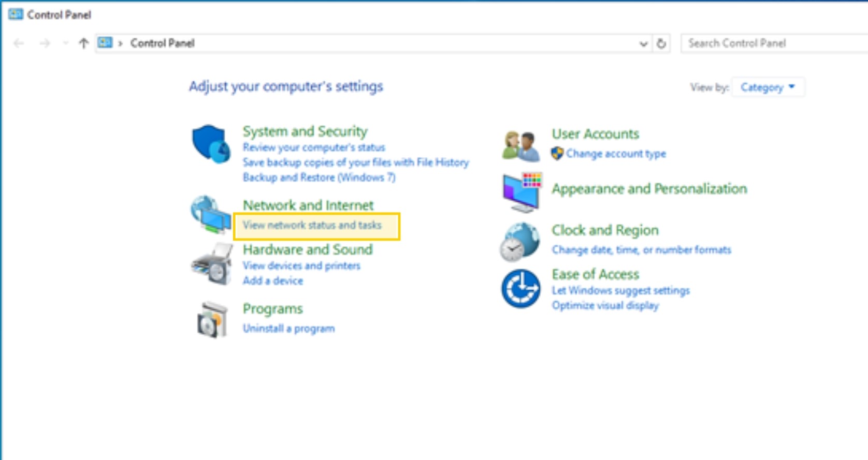Go up one level with up arrow
This screenshot has width=868, height=460.
[83, 43]
